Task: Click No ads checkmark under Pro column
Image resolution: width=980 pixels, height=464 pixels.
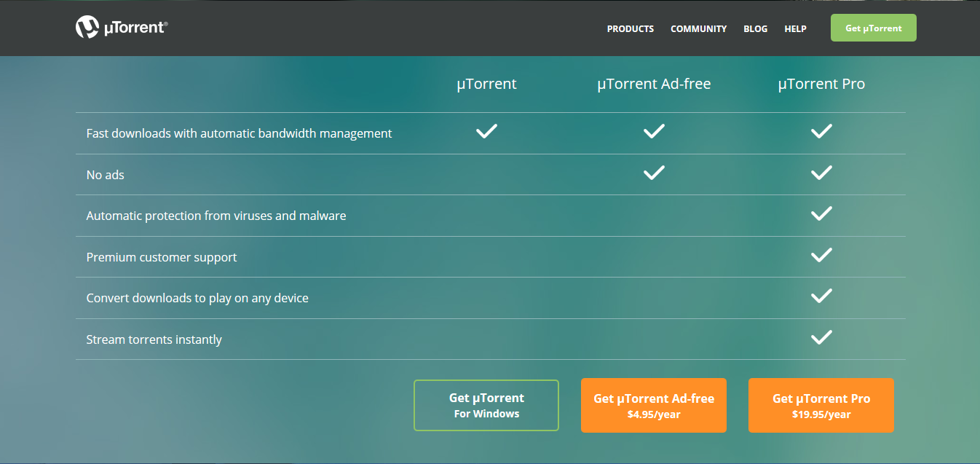Action: coord(821,173)
